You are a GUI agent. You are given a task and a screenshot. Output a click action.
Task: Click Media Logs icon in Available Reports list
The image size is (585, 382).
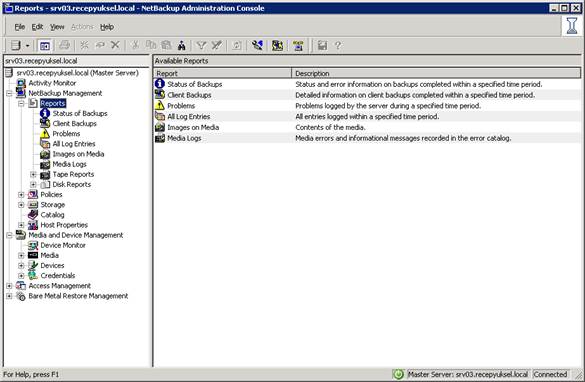(160, 138)
